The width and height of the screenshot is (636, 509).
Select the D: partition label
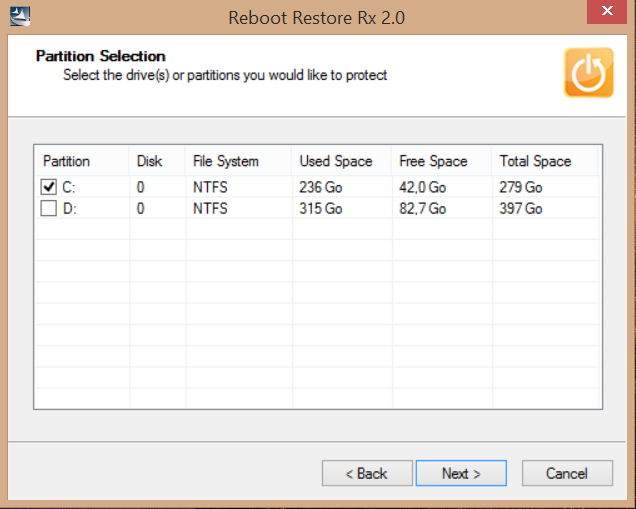(x=69, y=208)
